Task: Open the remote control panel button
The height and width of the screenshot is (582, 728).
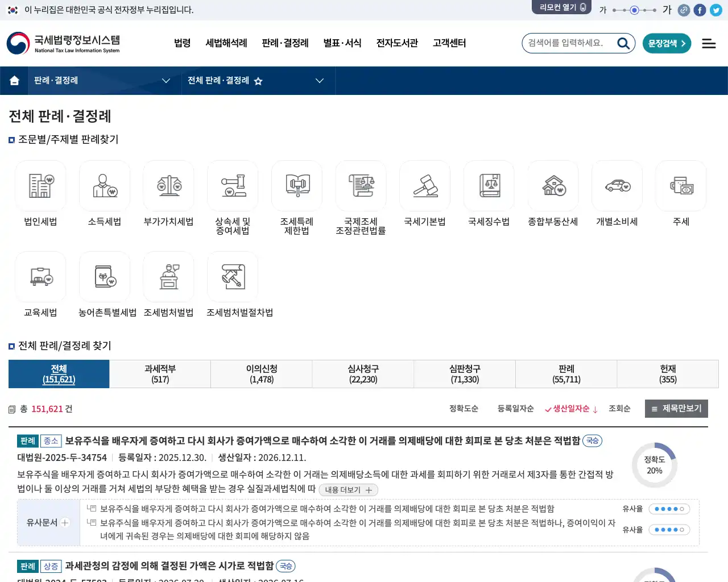Action: point(561,7)
